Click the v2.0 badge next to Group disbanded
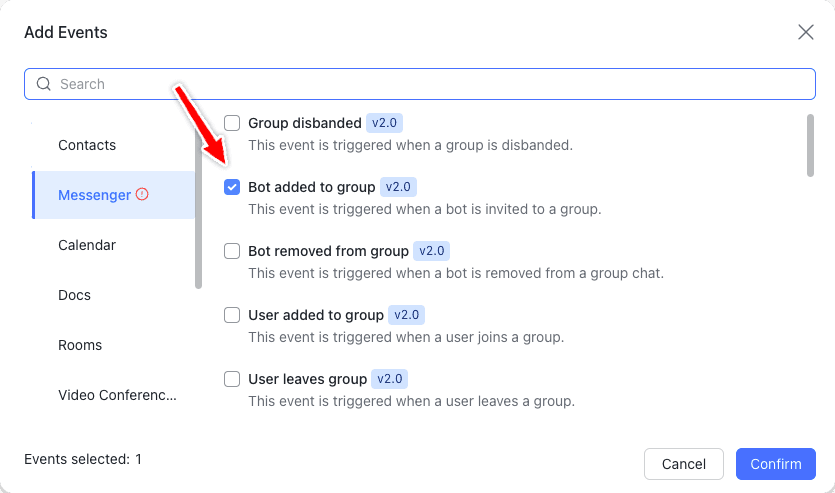The image size is (835, 493). point(384,123)
